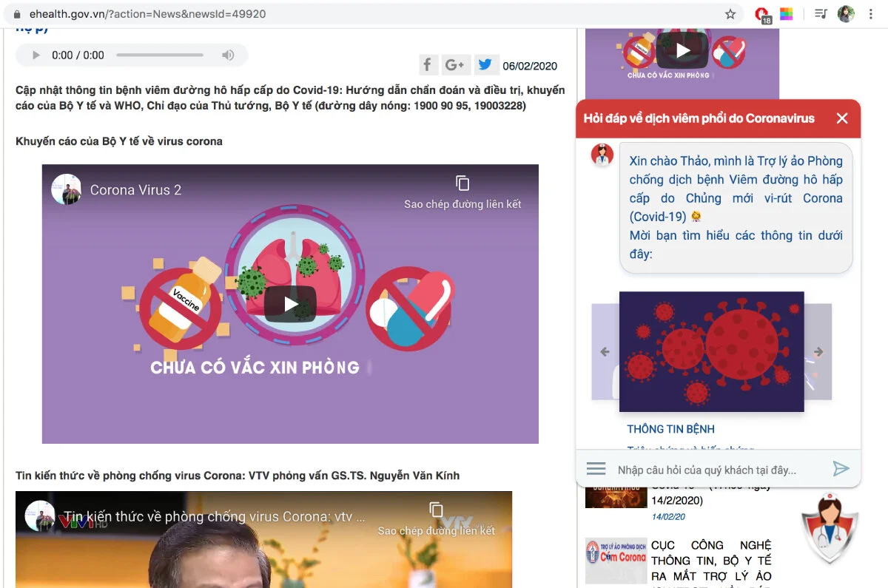This screenshot has height=588, width=888.
Task: Click the 14/02/20 news date
Action: (x=668, y=517)
